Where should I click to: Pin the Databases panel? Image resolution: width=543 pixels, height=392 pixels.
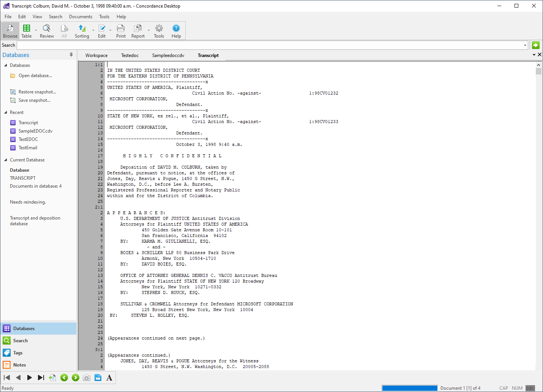point(71,55)
